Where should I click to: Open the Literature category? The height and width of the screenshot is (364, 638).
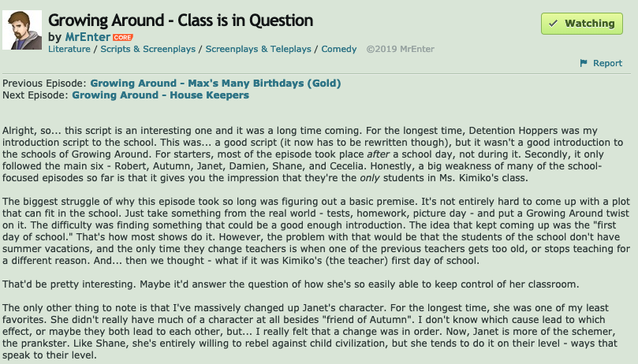(x=69, y=49)
